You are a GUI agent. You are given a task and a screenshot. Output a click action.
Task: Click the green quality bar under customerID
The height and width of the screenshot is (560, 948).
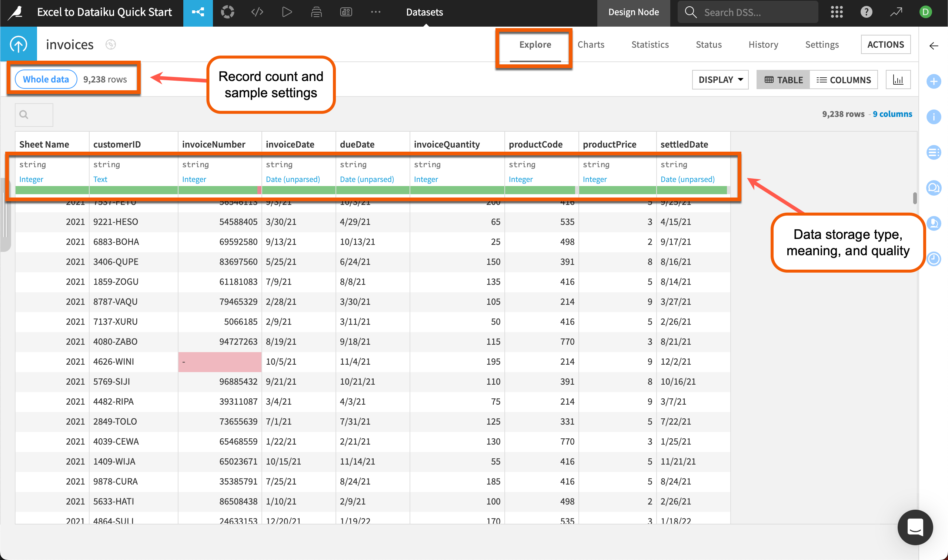(133, 190)
